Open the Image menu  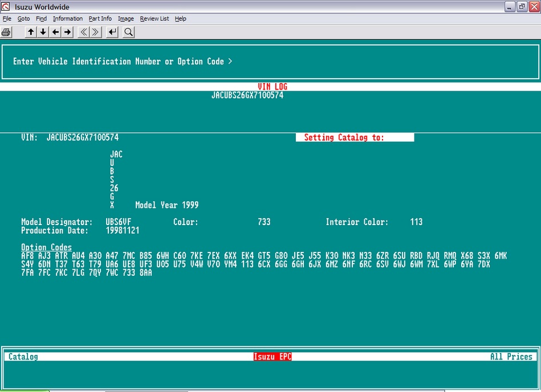click(x=125, y=19)
